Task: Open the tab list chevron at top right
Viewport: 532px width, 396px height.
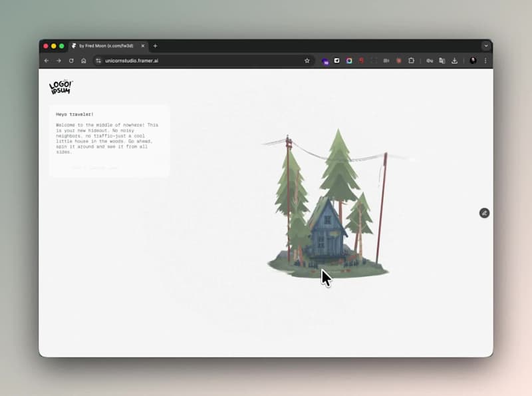Action: (x=486, y=46)
